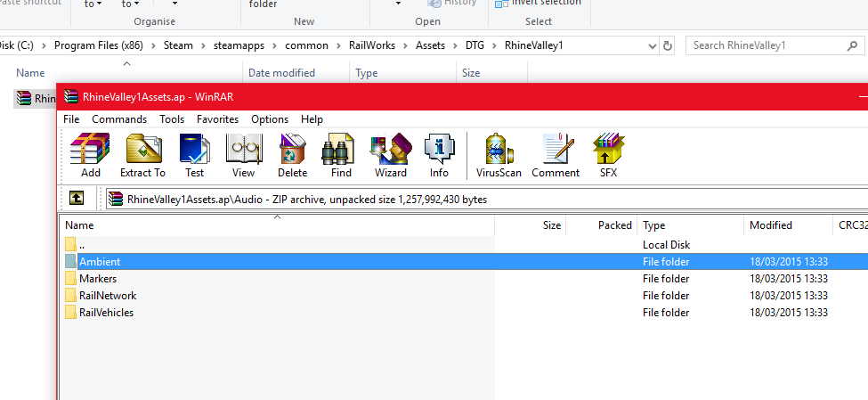Image resolution: width=868 pixels, height=400 pixels.
Task: Click the RailNetwork folder icon
Action: (x=70, y=295)
